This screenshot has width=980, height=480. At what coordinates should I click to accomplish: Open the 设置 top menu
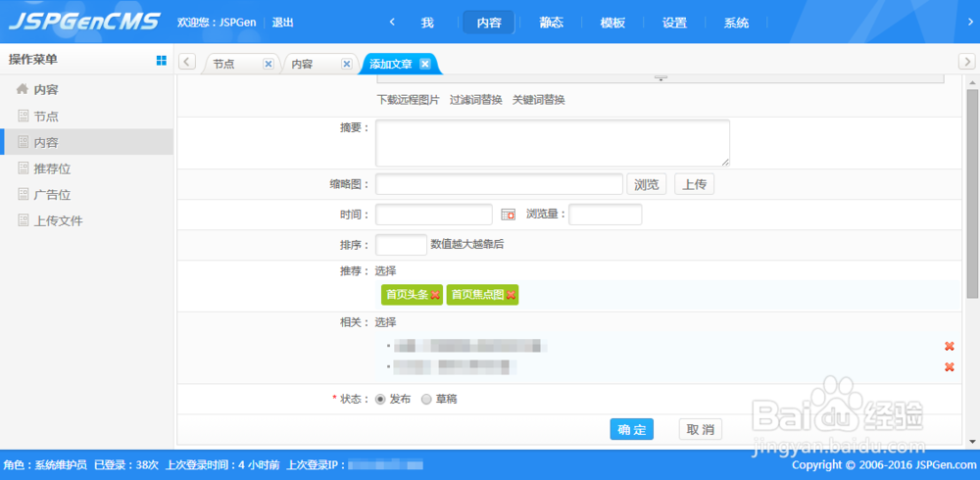coord(674,24)
